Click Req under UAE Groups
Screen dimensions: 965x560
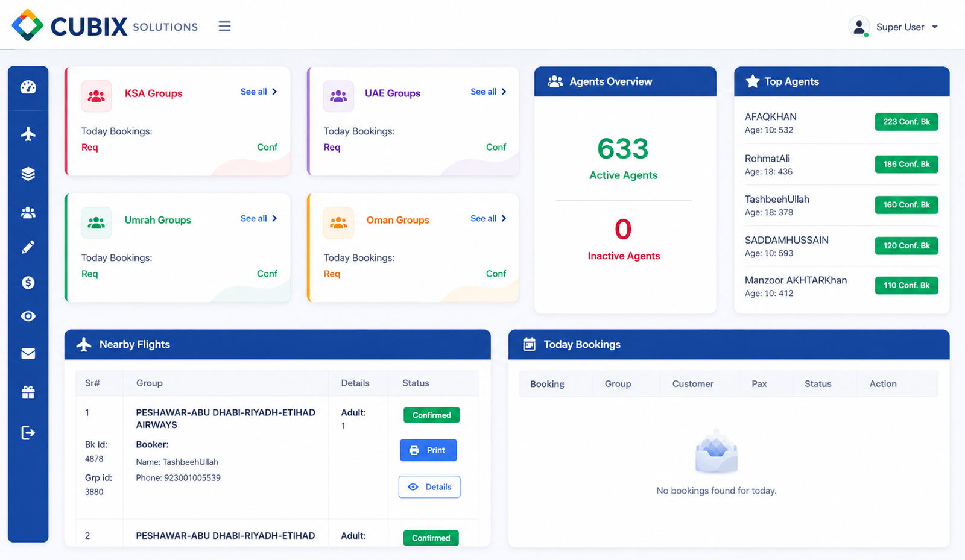332,147
